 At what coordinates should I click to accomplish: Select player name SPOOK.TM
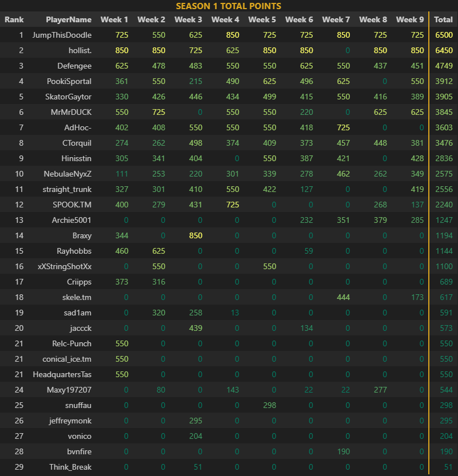(72, 205)
